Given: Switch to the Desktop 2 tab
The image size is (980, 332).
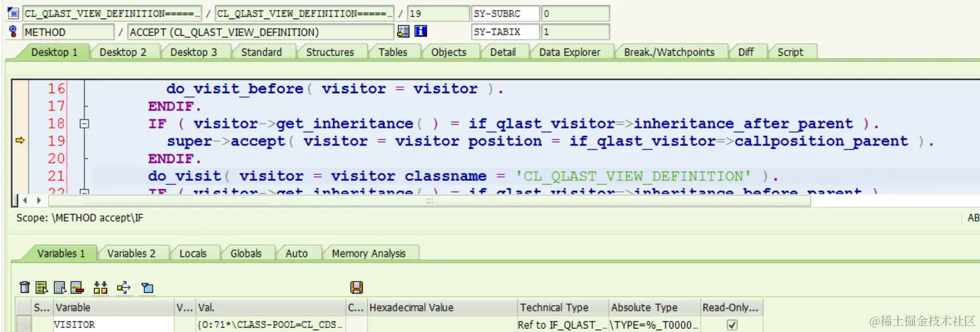Looking at the screenshot, I should 123,52.
